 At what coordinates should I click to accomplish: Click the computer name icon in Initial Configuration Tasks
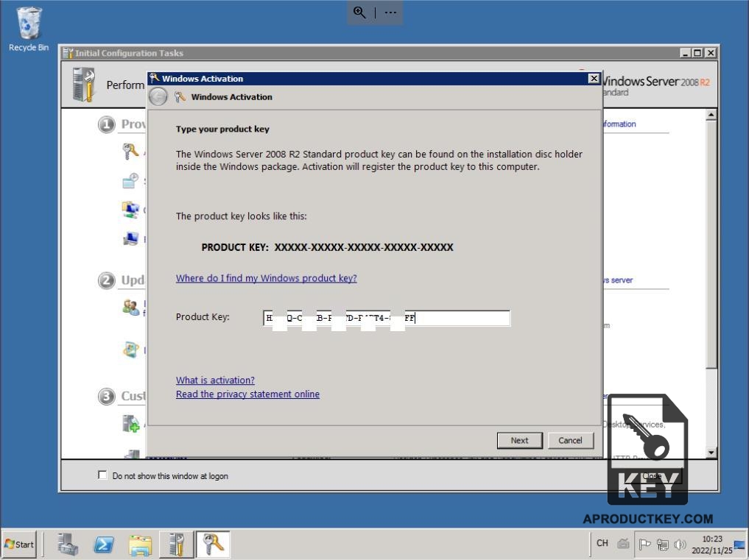(x=130, y=238)
